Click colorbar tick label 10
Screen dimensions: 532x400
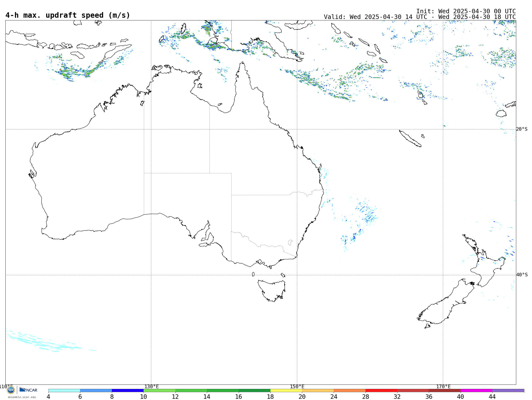click(x=144, y=397)
